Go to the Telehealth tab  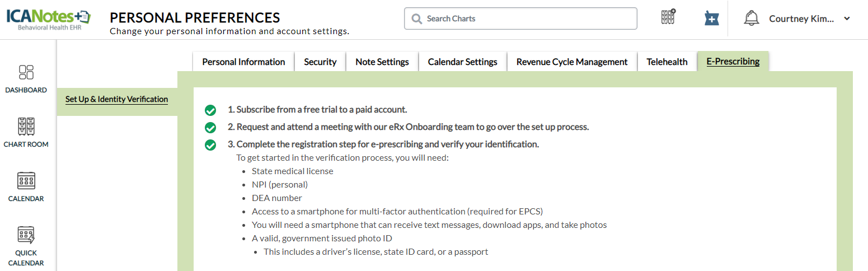pyautogui.click(x=667, y=62)
